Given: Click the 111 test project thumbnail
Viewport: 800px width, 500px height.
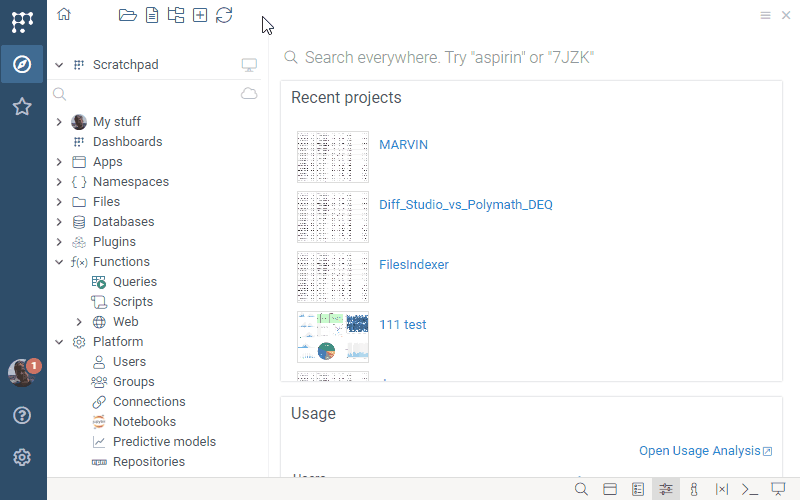Looking at the screenshot, I should click(333, 337).
